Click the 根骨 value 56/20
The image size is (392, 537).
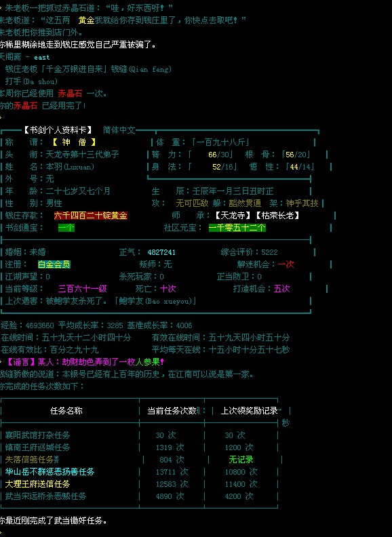point(296,155)
